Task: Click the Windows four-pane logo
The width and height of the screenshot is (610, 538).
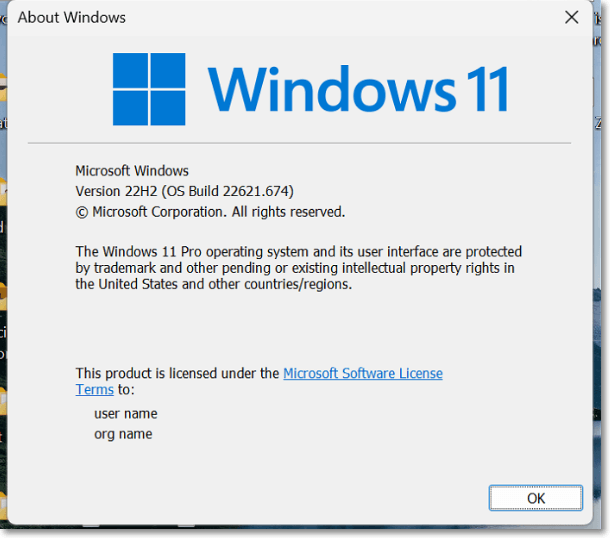Action: coord(149,89)
